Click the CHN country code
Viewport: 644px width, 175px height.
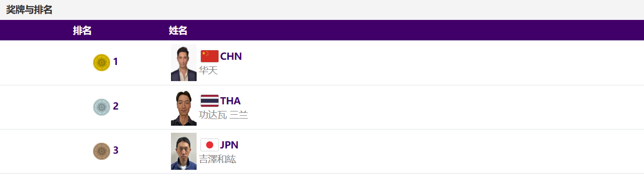pos(231,56)
